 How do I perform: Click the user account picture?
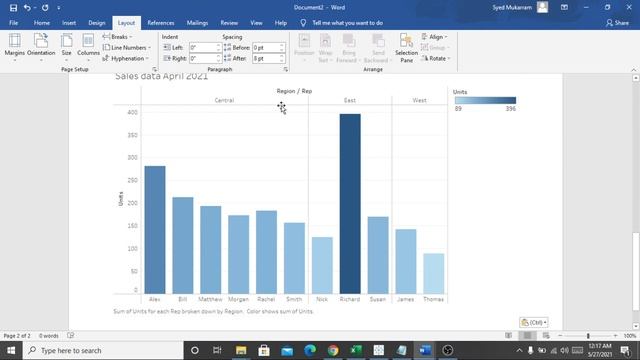(542, 7)
